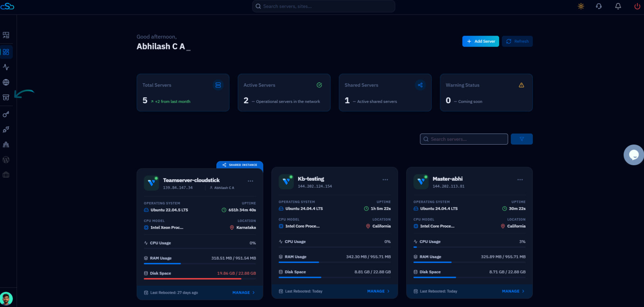Click Kb-testing RAM usage bar
The height and width of the screenshot is (307, 644).
coord(335,262)
